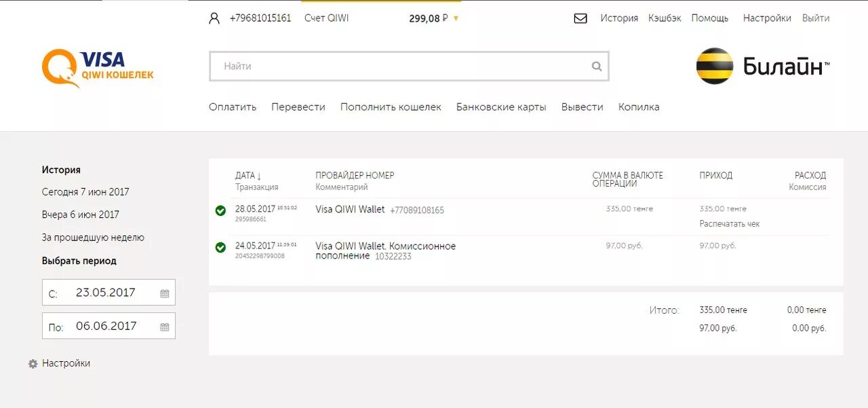
Task: Click Visa QIWI Wallet provider in first row
Action: pos(350,209)
